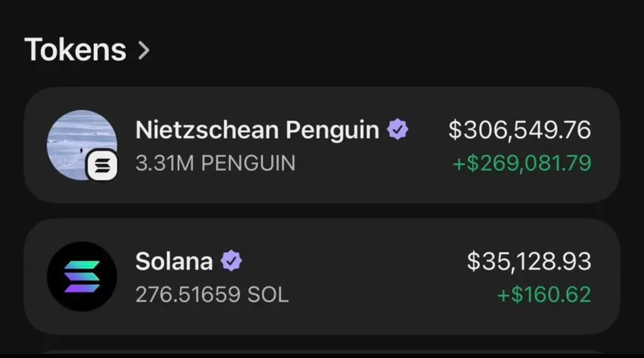The image size is (644, 358).
Task: Select the Solana token name label
Action: pos(174,261)
